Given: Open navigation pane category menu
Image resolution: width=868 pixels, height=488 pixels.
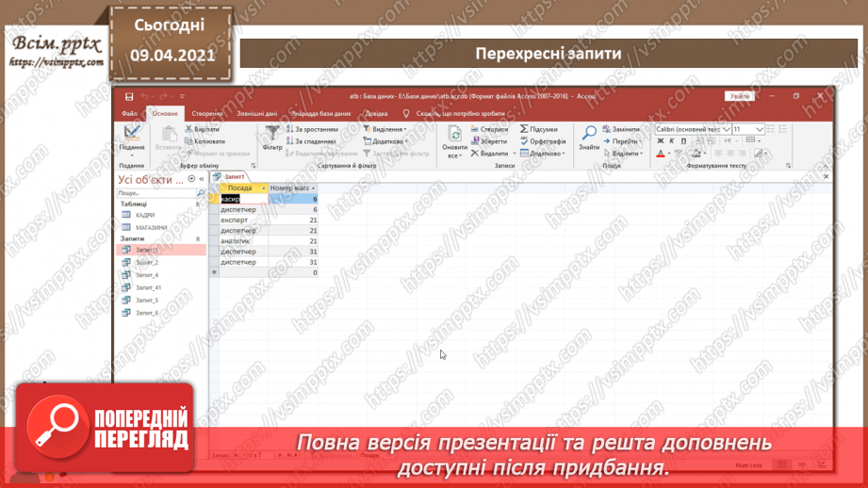Looking at the screenshot, I should pos(191,179).
